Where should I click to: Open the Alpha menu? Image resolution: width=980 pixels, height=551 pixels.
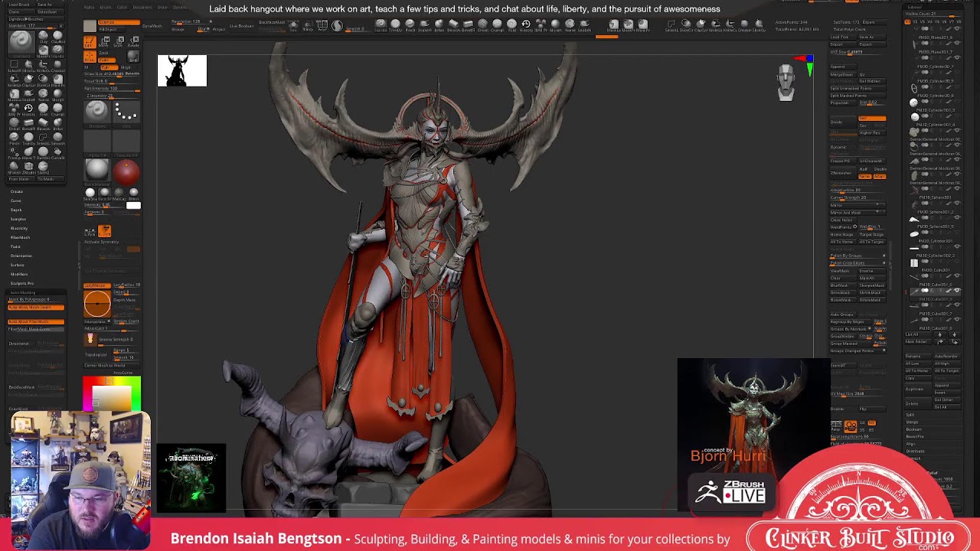point(89,8)
